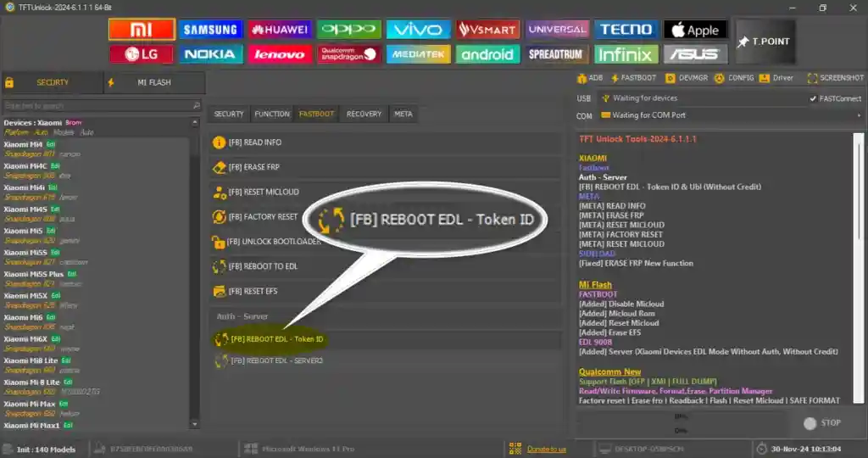Select Xiaomi Mi5 in device list
The height and width of the screenshot is (458, 868).
[x=95, y=236]
